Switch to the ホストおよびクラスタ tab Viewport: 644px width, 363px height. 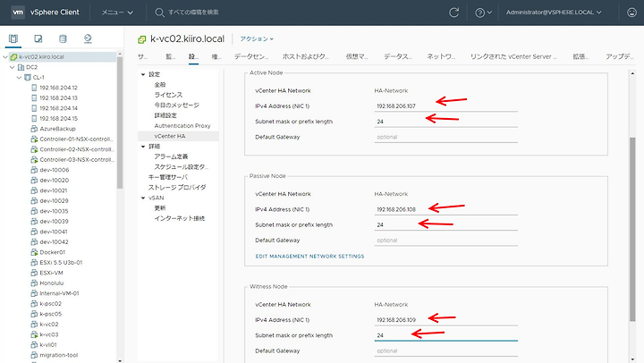click(x=306, y=56)
